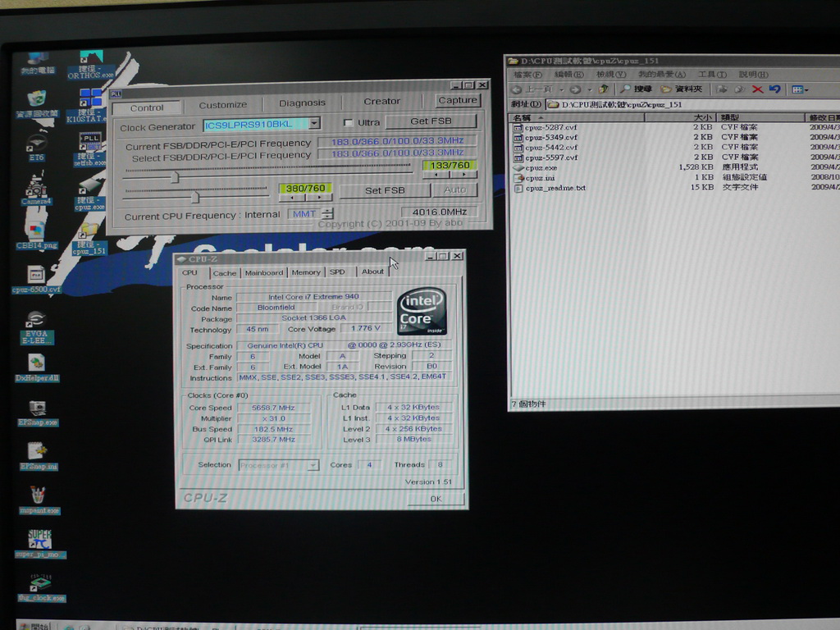Screen dimensions: 840x630
Task: Click the Explorer Search (搜尋) toolbar button
Action: [x=636, y=89]
